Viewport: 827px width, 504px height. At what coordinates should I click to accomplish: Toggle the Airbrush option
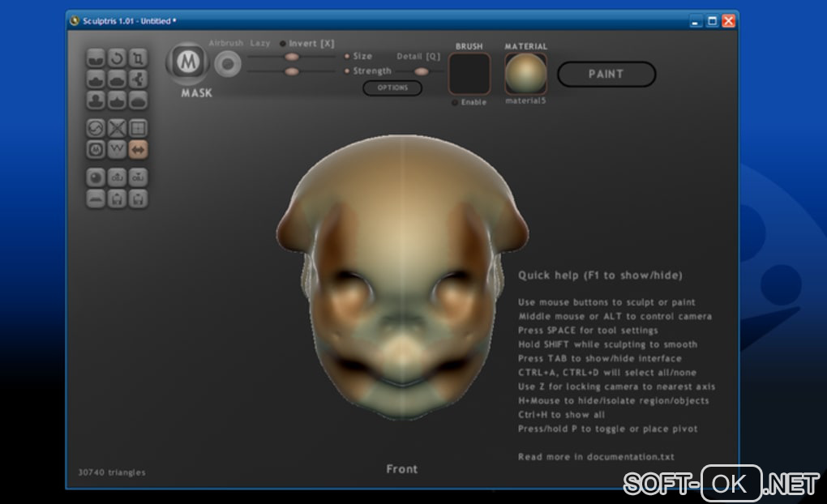[x=225, y=43]
